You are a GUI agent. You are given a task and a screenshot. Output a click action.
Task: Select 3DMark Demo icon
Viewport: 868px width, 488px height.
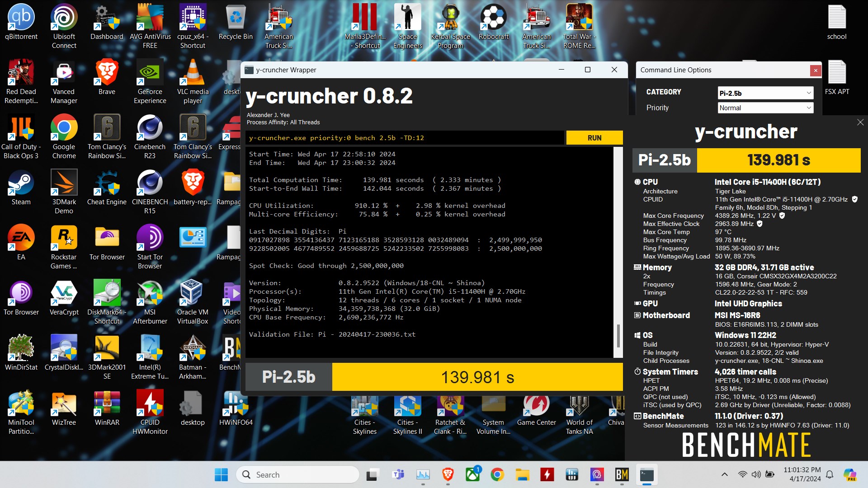pyautogui.click(x=64, y=192)
